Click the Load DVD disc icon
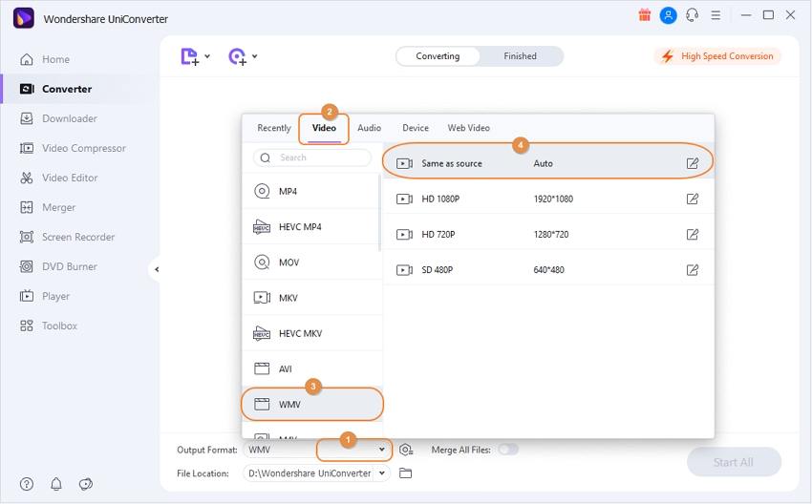The height and width of the screenshot is (504, 812). tap(237, 56)
